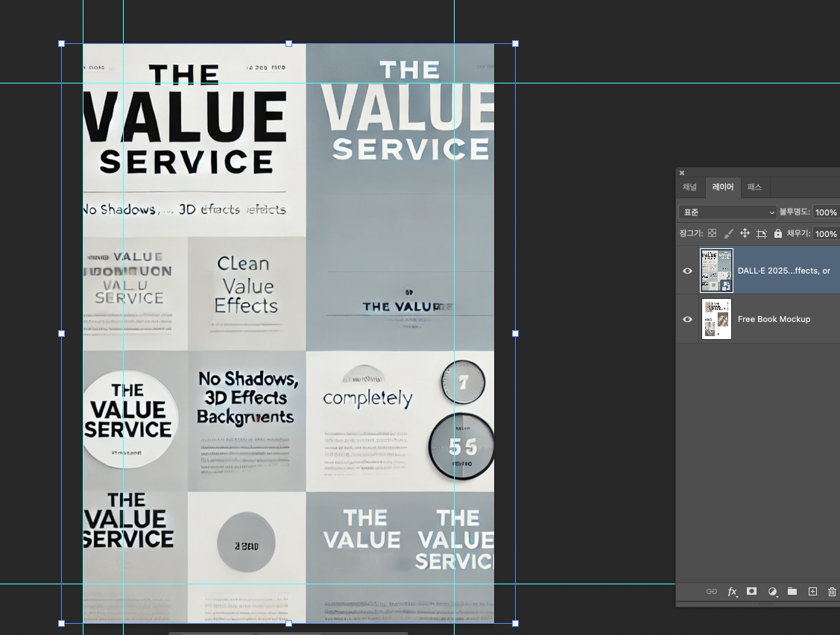Open the fx layer style menu
The height and width of the screenshot is (635, 840).
(x=733, y=592)
